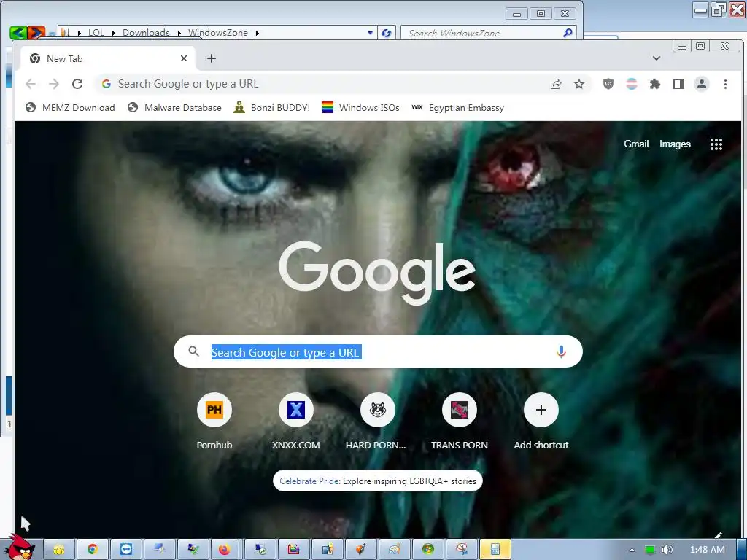Click the magnifier in Google search box

[193, 351]
